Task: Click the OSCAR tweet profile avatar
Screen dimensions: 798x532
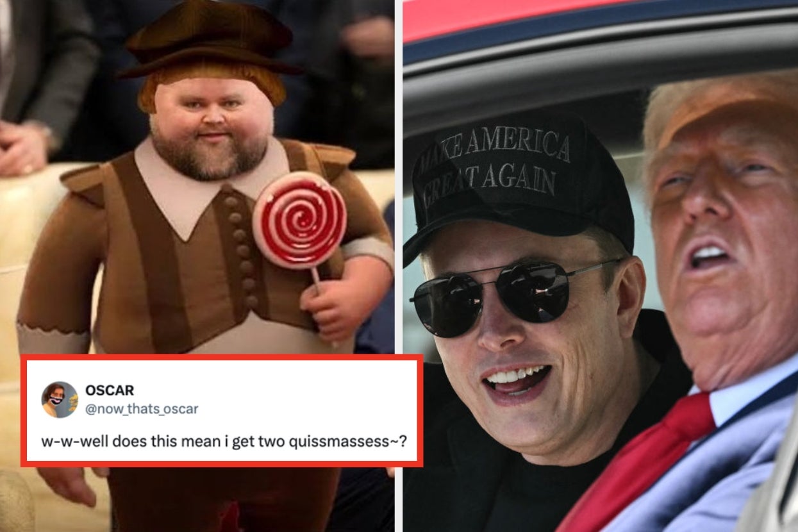Action: point(60,399)
